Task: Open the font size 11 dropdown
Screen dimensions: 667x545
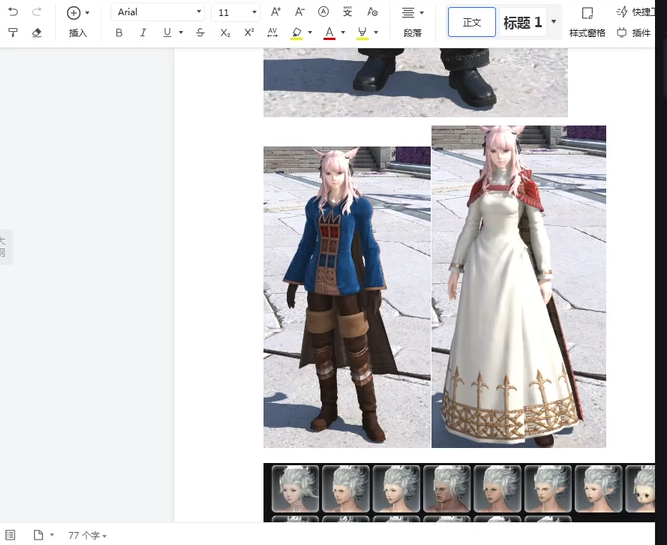Action: [x=236, y=12]
